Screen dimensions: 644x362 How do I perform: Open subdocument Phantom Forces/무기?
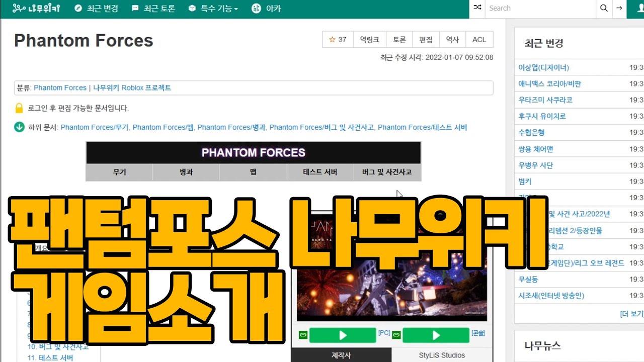pyautogui.click(x=95, y=127)
